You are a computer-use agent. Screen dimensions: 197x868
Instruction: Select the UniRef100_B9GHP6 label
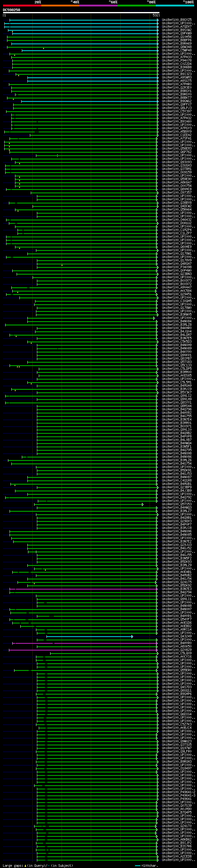[x=177, y=694]
